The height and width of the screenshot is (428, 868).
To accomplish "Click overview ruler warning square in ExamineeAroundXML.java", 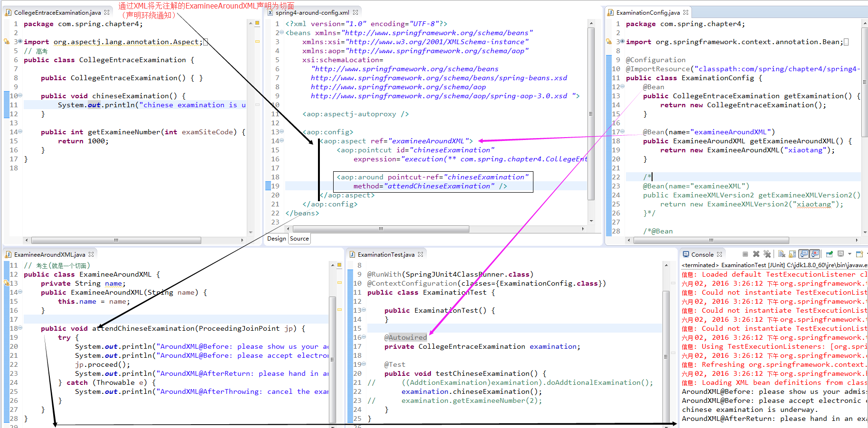I will click(x=339, y=265).
